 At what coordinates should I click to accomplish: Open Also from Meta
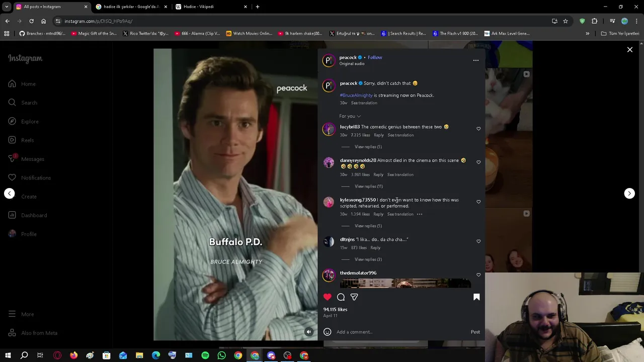click(x=33, y=333)
